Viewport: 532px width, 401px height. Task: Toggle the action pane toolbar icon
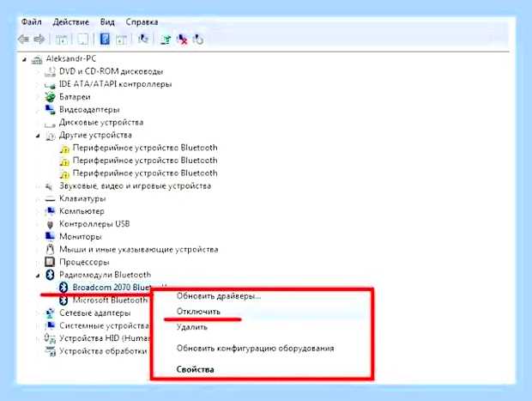[x=121, y=39]
